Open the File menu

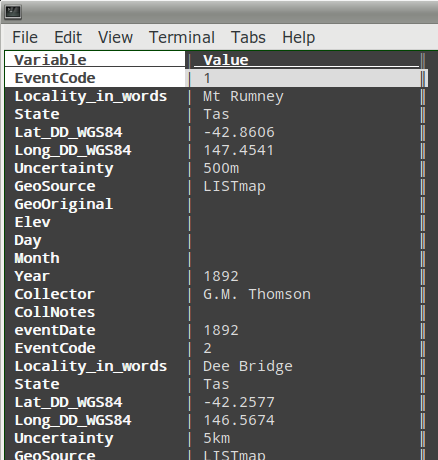[x=25, y=37]
